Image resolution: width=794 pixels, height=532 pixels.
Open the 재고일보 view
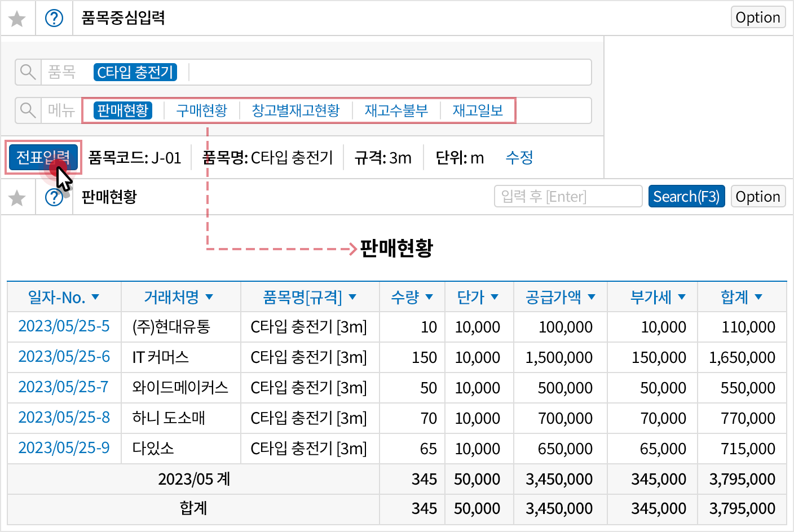[x=478, y=110]
